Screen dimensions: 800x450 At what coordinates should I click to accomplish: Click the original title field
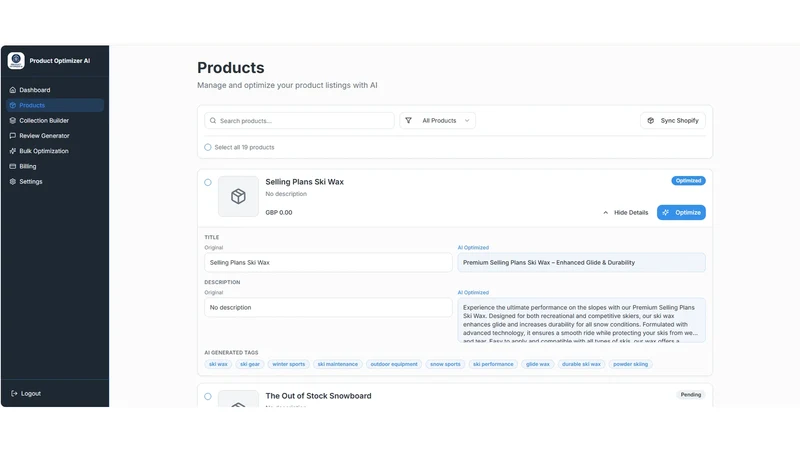[x=328, y=262]
